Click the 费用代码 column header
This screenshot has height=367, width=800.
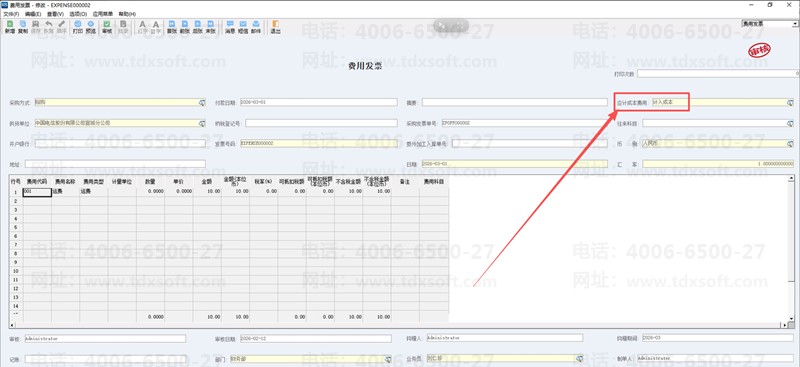click(37, 181)
